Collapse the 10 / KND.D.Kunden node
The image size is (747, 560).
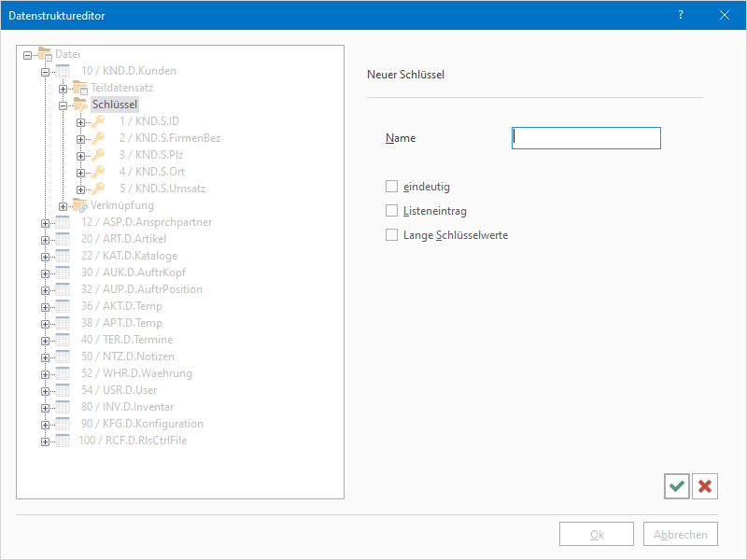(x=45, y=71)
